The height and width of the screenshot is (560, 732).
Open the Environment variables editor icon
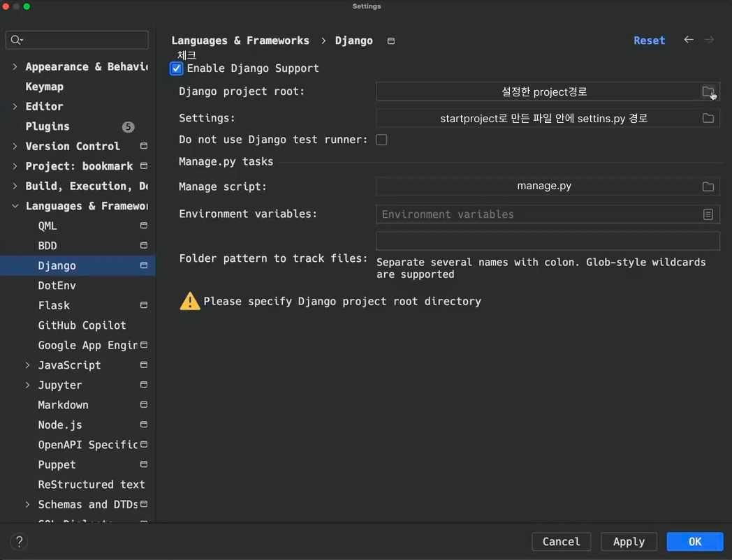(x=708, y=214)
